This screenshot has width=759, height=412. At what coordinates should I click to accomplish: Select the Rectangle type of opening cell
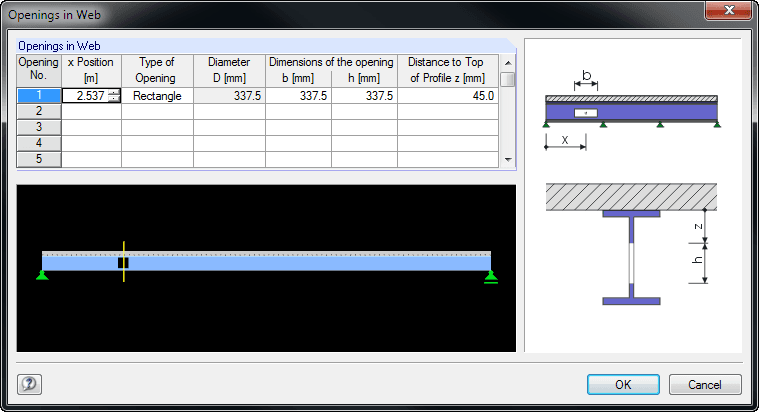pos(157,95)
